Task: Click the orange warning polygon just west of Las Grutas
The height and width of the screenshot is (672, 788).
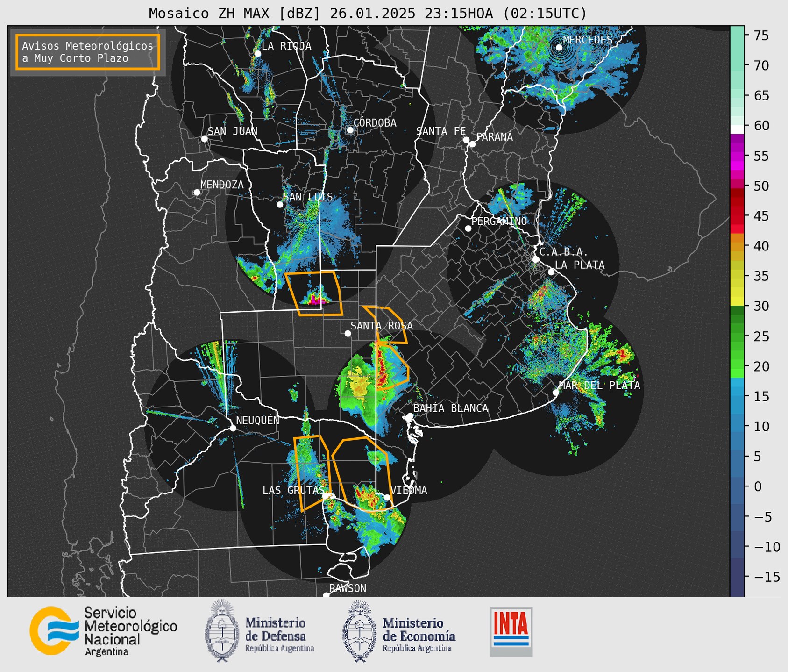Action: (x=312, y=473)
